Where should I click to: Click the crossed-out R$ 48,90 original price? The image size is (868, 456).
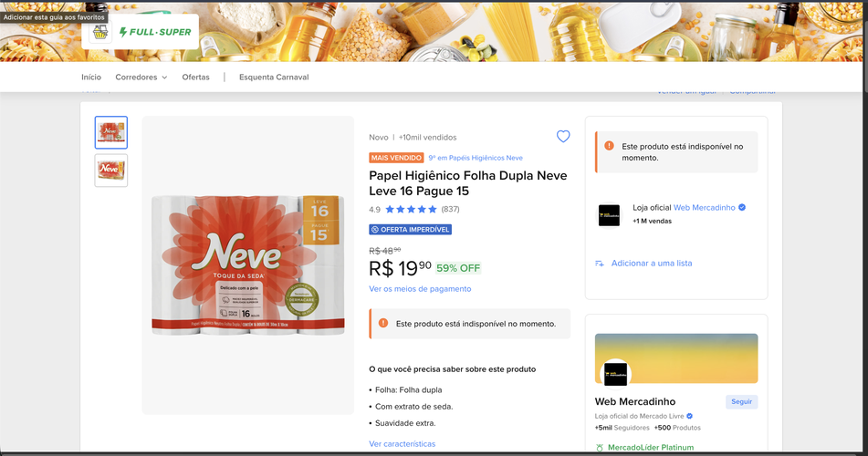385,251
